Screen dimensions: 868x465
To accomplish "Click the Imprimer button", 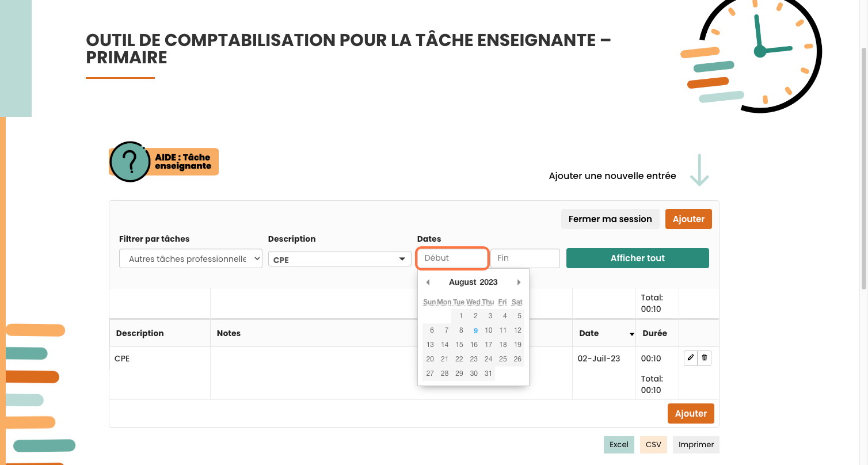I will click(696, 444).
